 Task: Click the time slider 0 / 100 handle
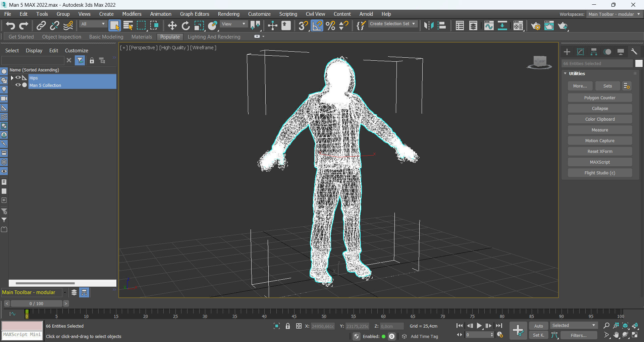[36, 303]
